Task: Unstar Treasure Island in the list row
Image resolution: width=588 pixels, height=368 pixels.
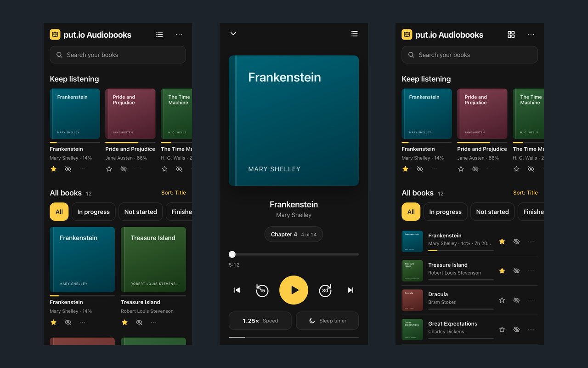Action: click(502, 270)
